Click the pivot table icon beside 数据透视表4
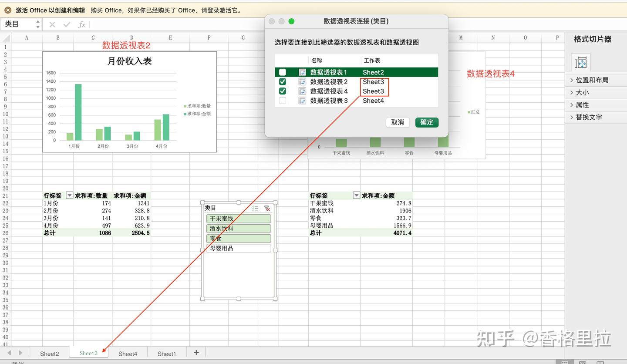 click(x=302, y=91)
